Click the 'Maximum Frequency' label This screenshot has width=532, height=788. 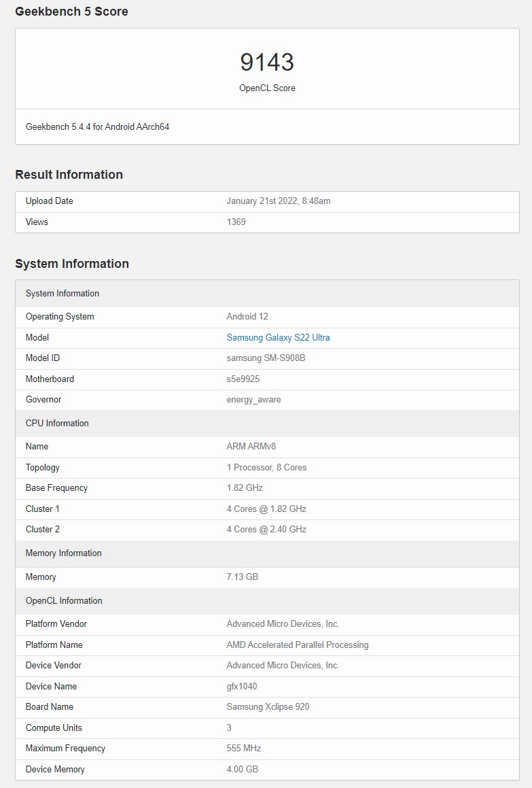click(66, 749)
